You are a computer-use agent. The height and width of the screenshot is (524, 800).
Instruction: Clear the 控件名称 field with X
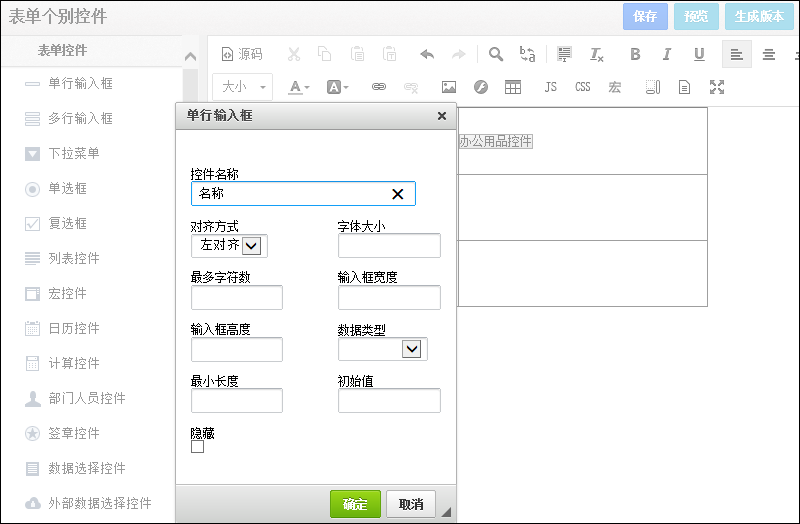click(397, 194)
